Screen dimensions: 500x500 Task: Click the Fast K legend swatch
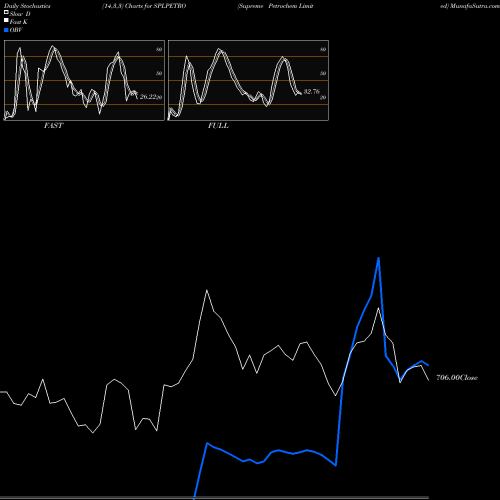pos(6,20)
